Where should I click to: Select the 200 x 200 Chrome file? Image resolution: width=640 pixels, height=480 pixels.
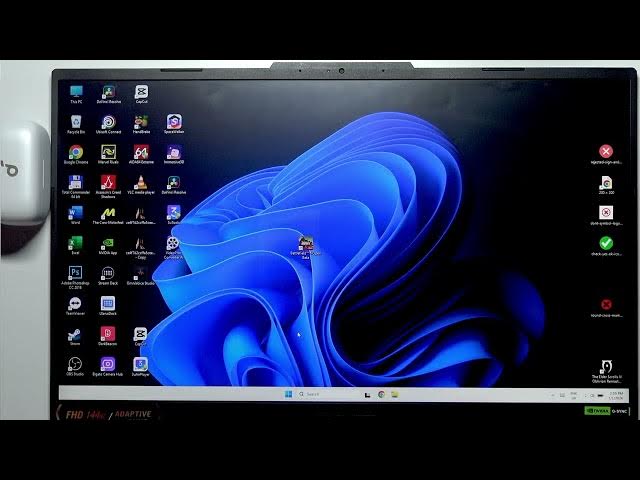click(606, 185)
